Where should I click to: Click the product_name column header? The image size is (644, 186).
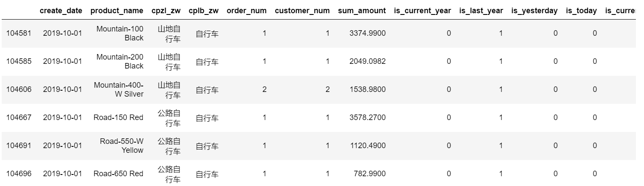[x=117, y=11]
